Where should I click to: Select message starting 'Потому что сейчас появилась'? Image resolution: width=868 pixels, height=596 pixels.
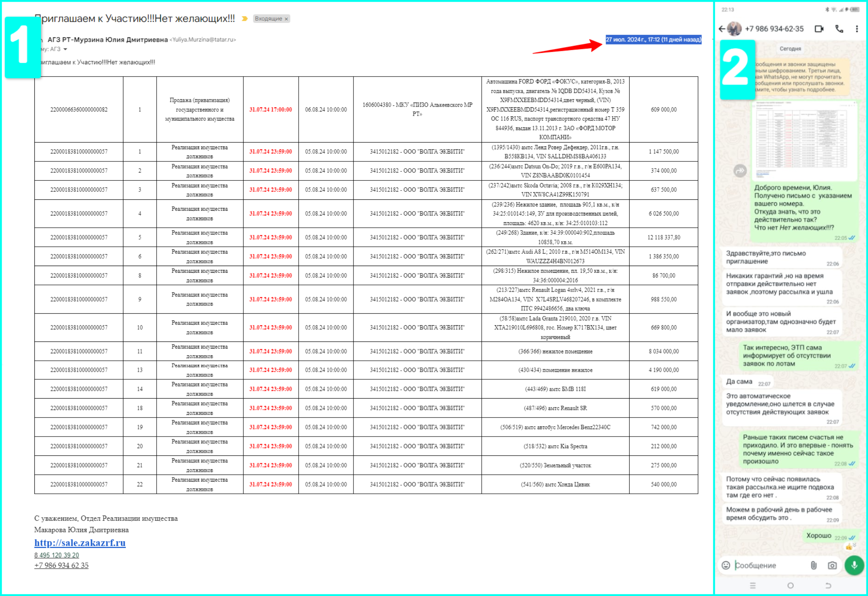(782, 487)
